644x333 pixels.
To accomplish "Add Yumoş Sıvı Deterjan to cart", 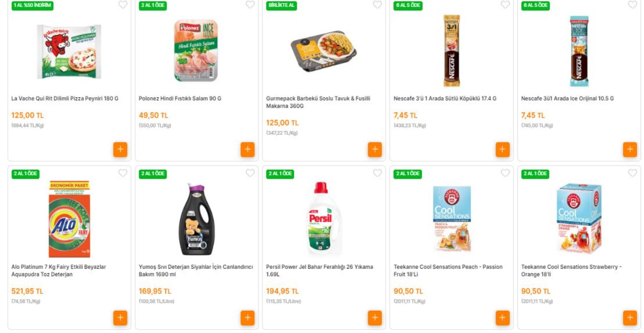I will (x=248, y=318).
